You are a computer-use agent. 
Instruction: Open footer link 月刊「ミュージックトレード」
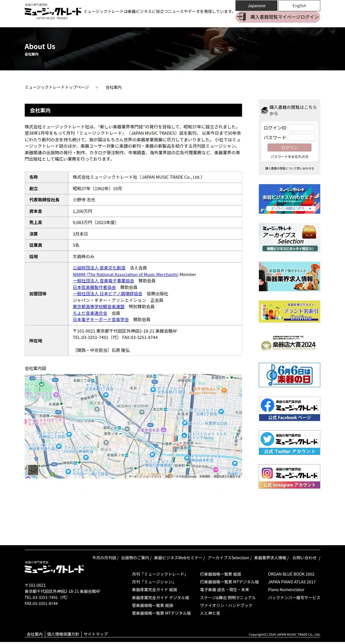coord(160,574)
